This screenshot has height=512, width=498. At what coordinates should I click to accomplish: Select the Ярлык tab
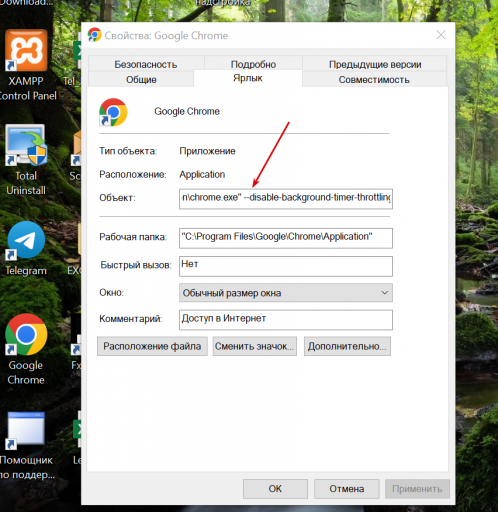pos(248,78)
